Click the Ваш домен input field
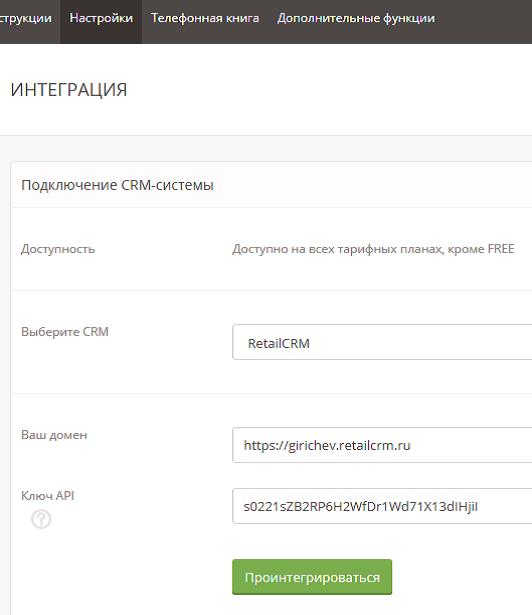This screenshot has height=615, width=532. (382, 445)
